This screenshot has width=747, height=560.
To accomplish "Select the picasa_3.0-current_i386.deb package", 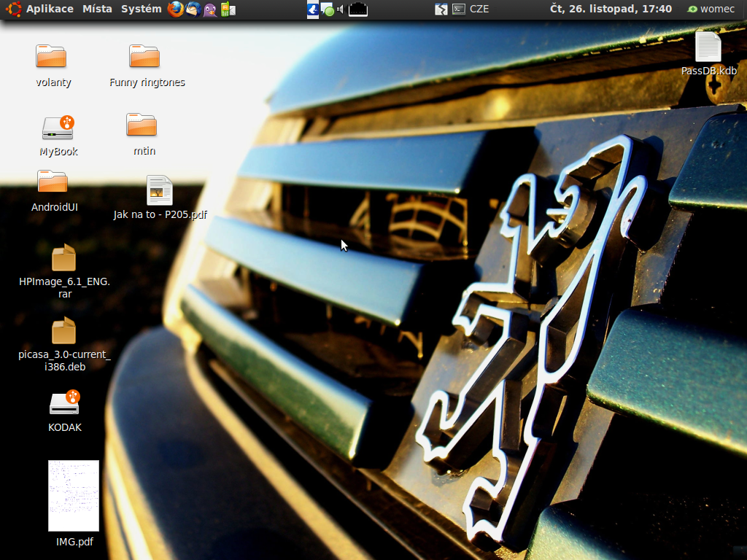I will pos(63,331).
